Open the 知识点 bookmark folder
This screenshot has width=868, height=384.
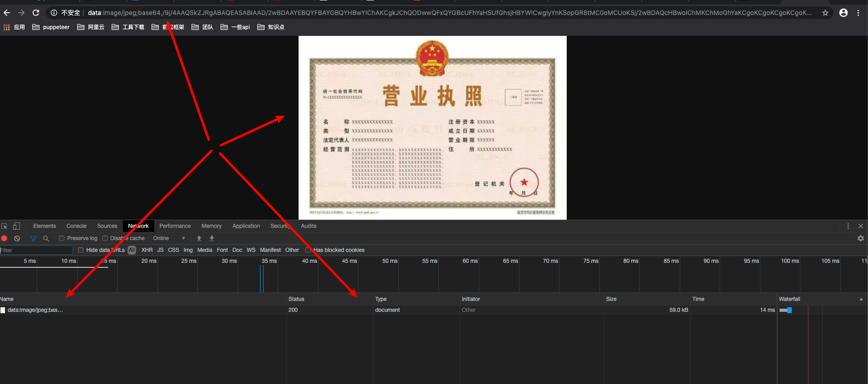[271, 27]
